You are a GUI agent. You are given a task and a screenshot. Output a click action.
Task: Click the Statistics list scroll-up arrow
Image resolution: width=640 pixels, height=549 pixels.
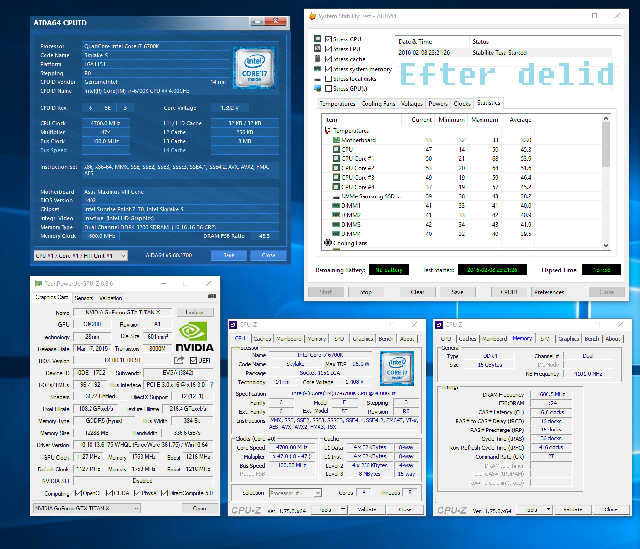[606, 118]
